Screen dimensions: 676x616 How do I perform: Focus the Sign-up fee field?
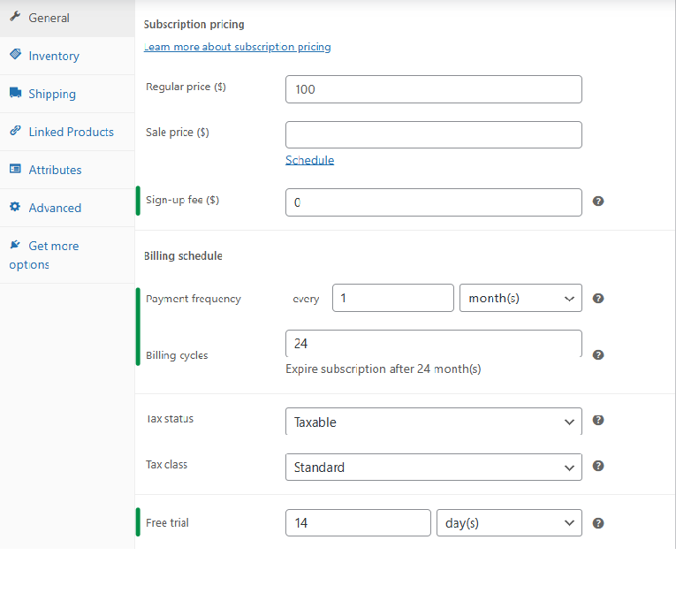click(434, 202)
